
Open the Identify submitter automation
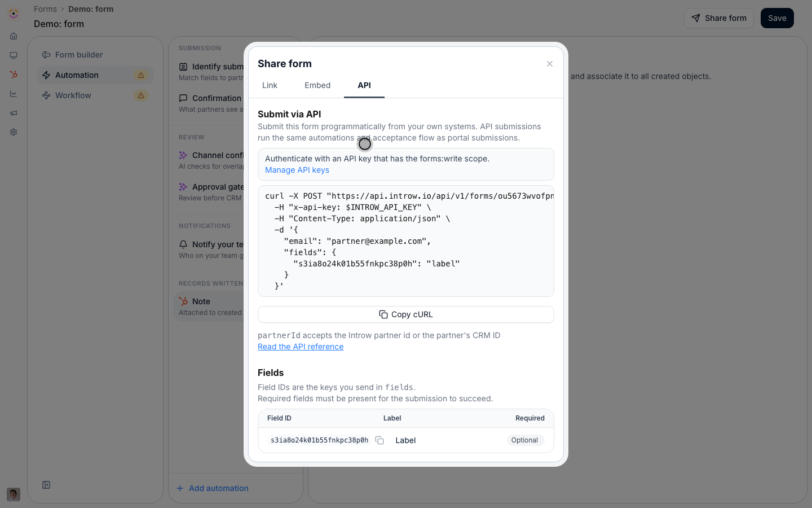[209, 72]
